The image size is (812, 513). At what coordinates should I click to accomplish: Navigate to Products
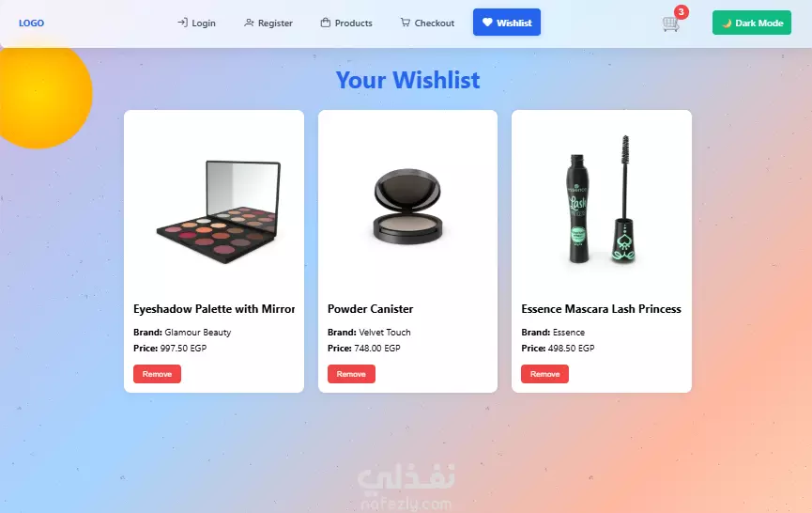point(346,23)
